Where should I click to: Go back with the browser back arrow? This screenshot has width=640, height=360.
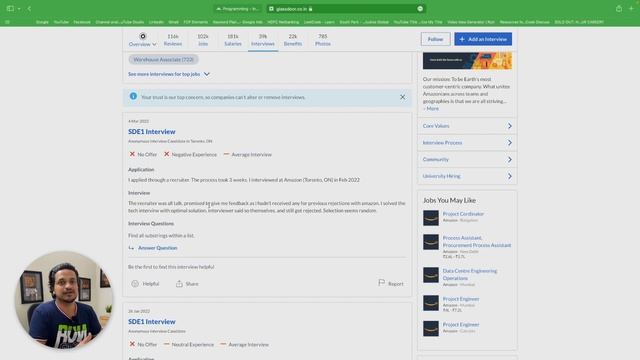click(x=29, y=9)
